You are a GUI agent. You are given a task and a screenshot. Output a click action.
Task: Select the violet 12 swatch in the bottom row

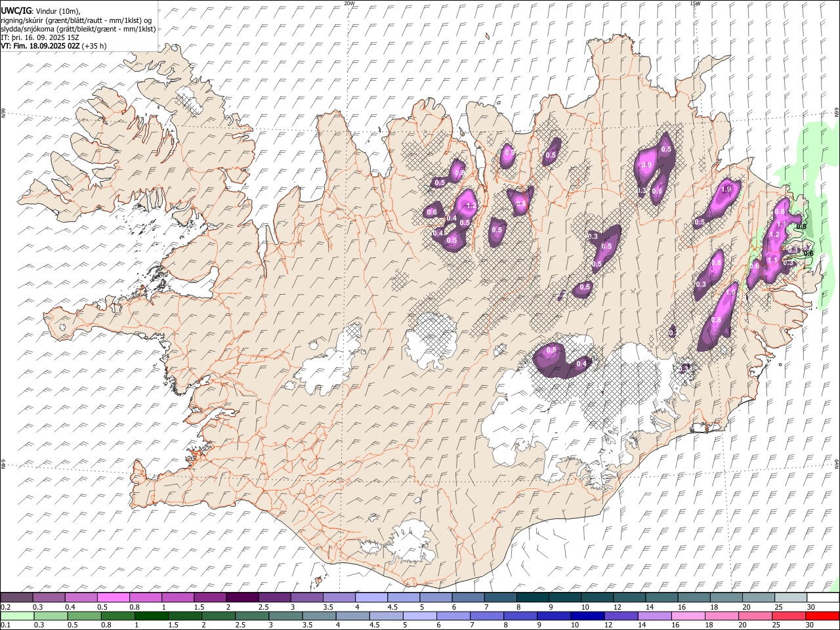(620, 616)
